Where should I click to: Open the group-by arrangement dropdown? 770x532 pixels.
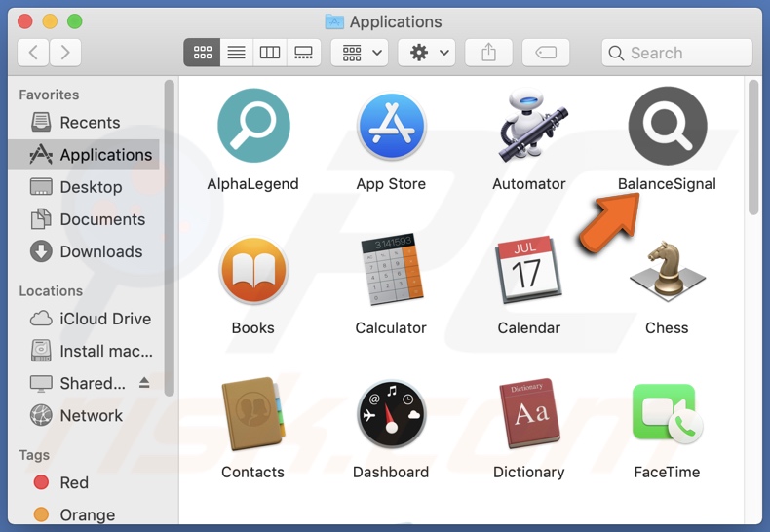360,53
